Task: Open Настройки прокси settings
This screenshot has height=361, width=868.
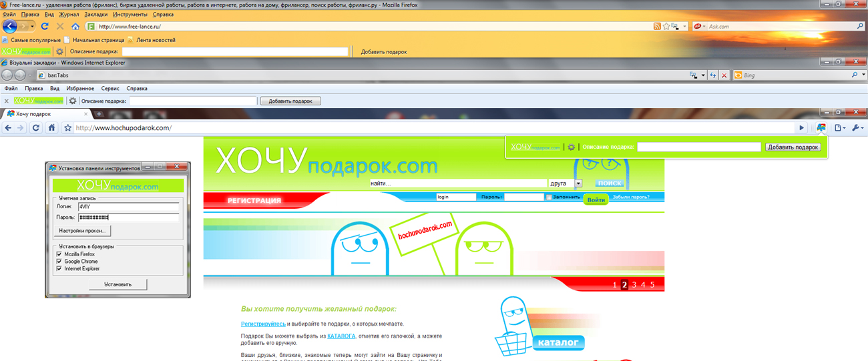Action: (83, 231)
